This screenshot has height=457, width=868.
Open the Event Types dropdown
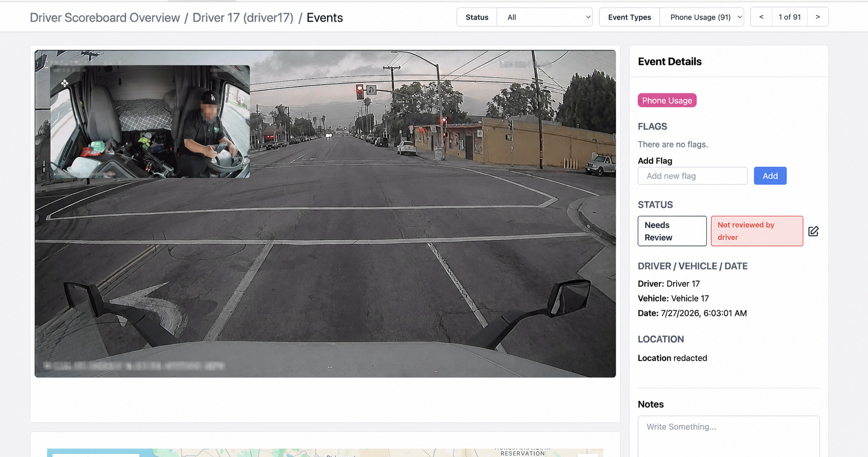(702, 17)
